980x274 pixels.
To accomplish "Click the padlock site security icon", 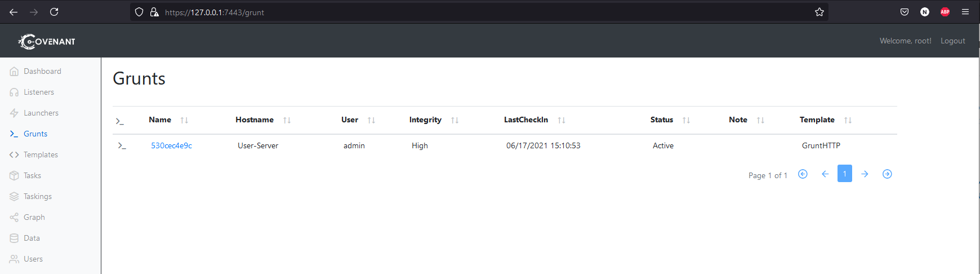I will click(x=154, y=12).
